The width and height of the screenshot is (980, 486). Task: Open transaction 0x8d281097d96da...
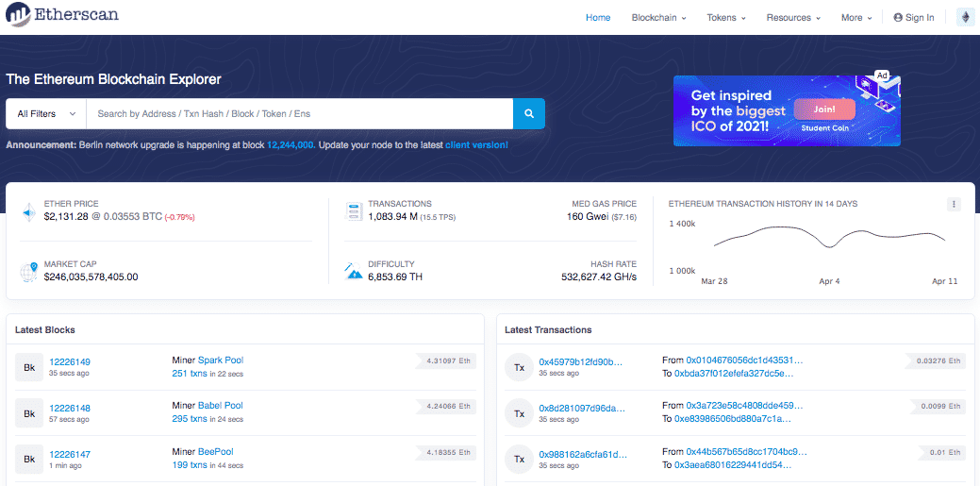tap(582, 408)
